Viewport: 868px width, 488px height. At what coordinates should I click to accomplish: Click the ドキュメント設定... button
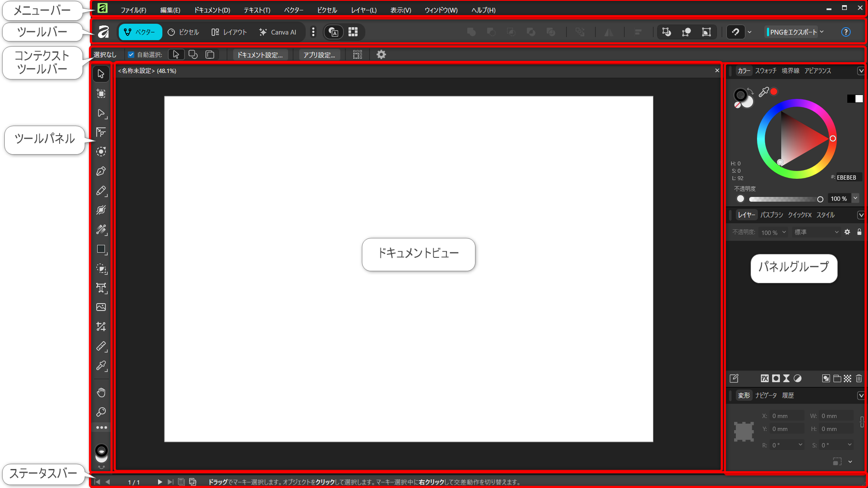coord(260,55)
